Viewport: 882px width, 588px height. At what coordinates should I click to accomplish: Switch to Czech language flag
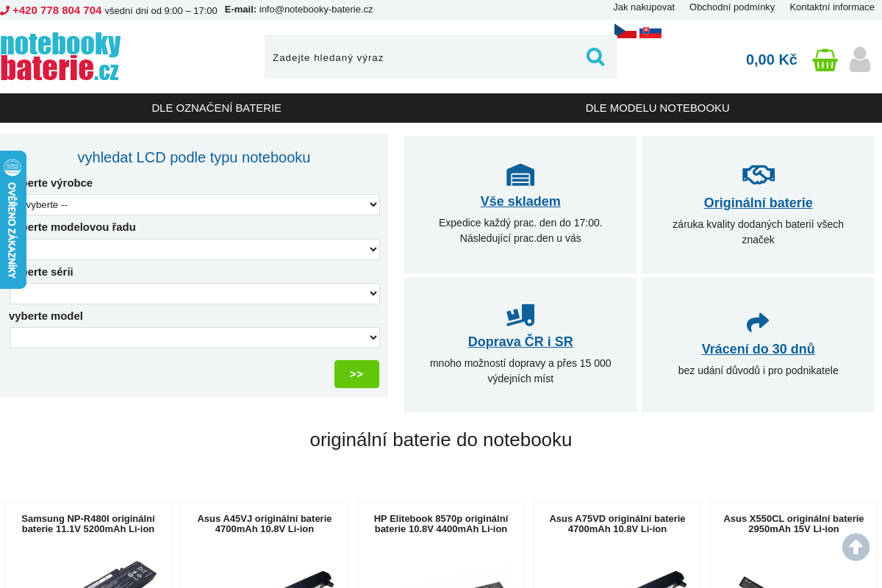[625, 31]
